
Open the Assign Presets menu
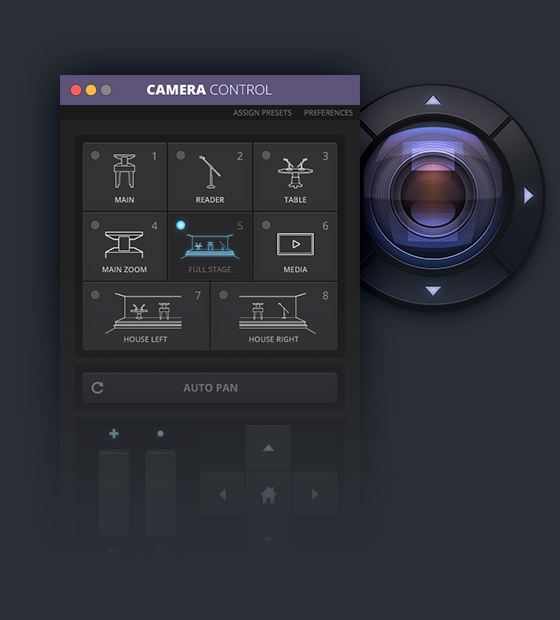pyautogui.click(x=262, y=113)
